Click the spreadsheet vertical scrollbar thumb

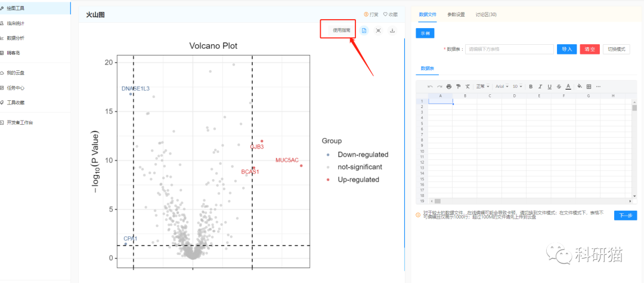tap(634, 108)
